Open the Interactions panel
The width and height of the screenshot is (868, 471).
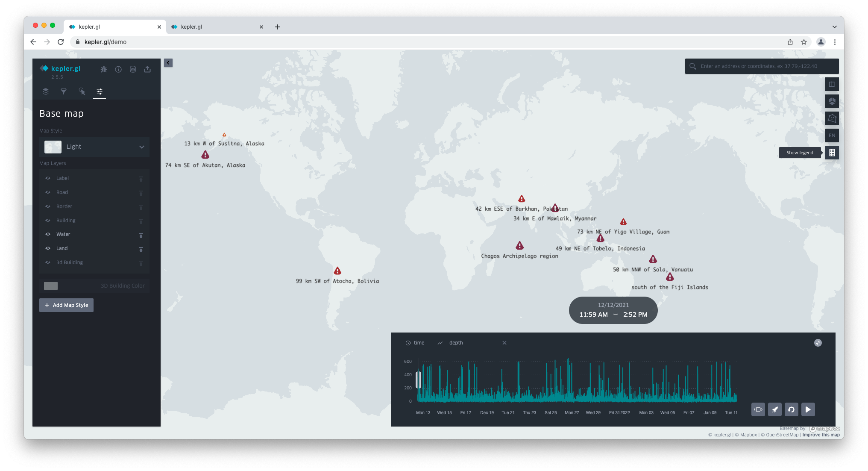pyautogui.click(x=82, y=91)
